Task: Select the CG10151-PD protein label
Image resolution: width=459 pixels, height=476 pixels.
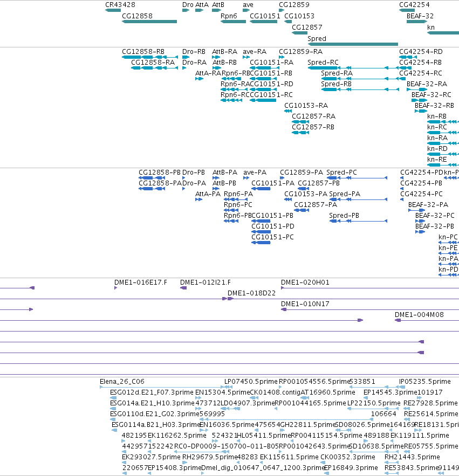Action: click(273, 226)
